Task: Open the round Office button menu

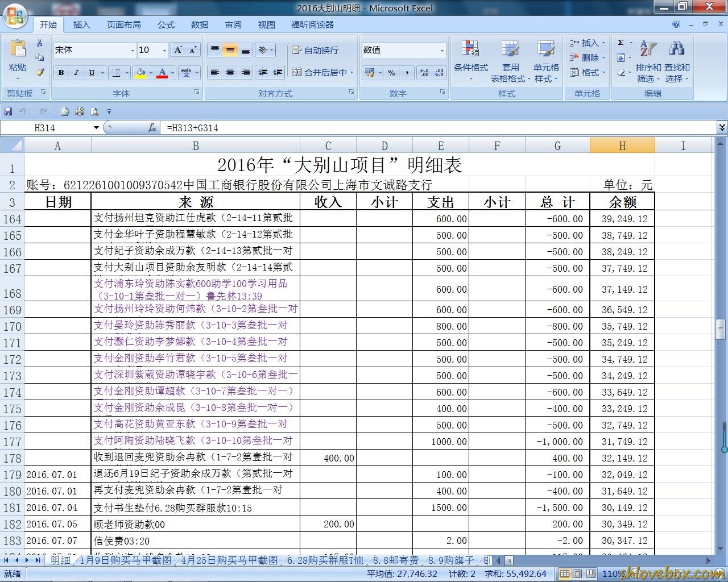Action: coord(15,15)
